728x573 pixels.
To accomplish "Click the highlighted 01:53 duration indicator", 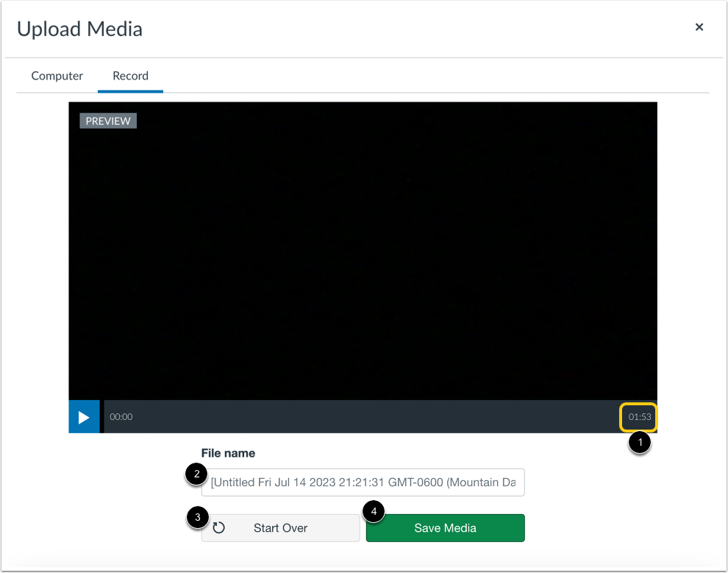I will [638, 416].
